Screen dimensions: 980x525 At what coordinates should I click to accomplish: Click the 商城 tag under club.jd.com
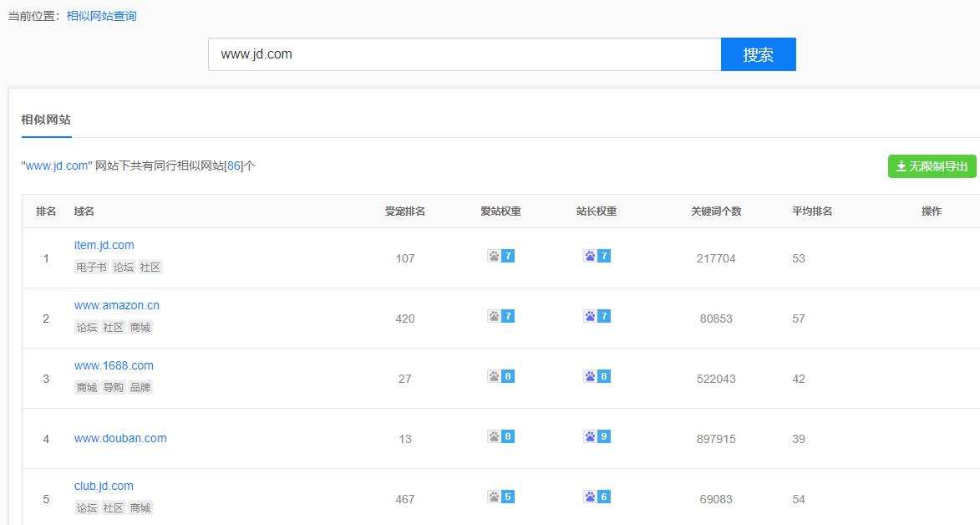140,508
